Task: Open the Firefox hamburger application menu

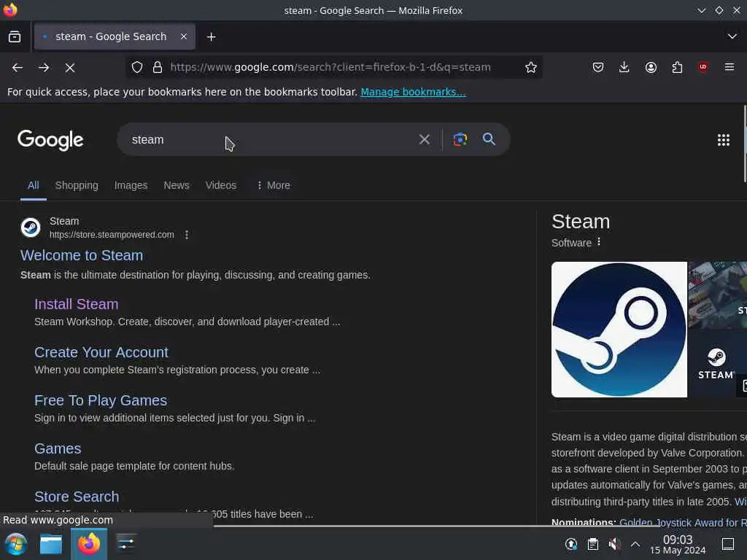Action: click(729, 67)
